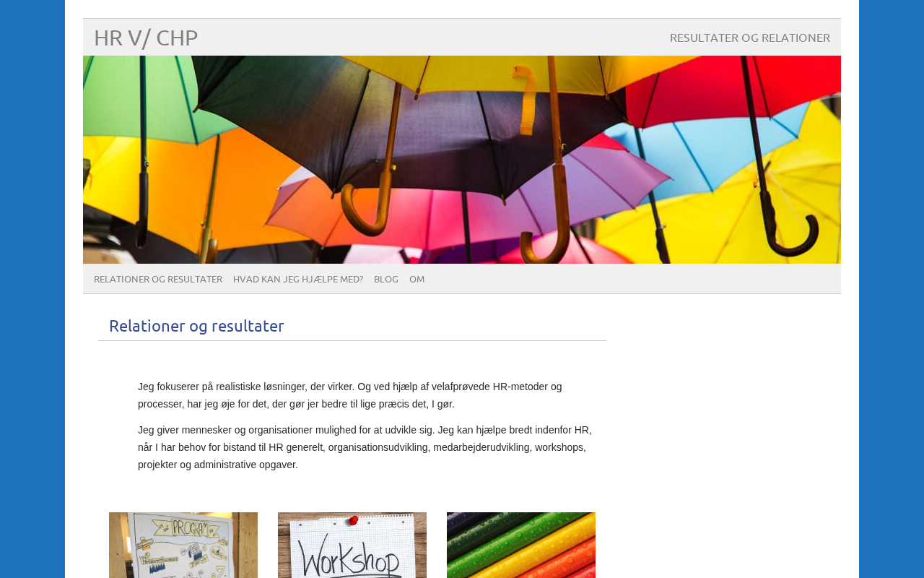Click the paragraph starting "Jeg giver mennesker"
This screenshot has width=924, height=578.
(x=365, y=447)
